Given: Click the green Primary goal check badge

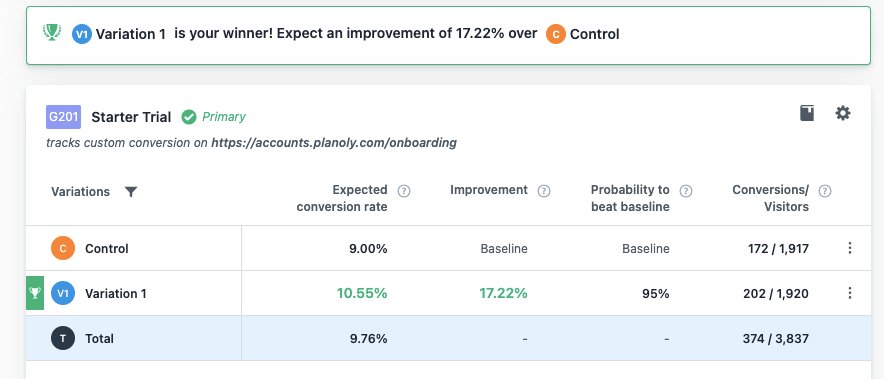Looking at the screenshot, I should click(189, 117).
